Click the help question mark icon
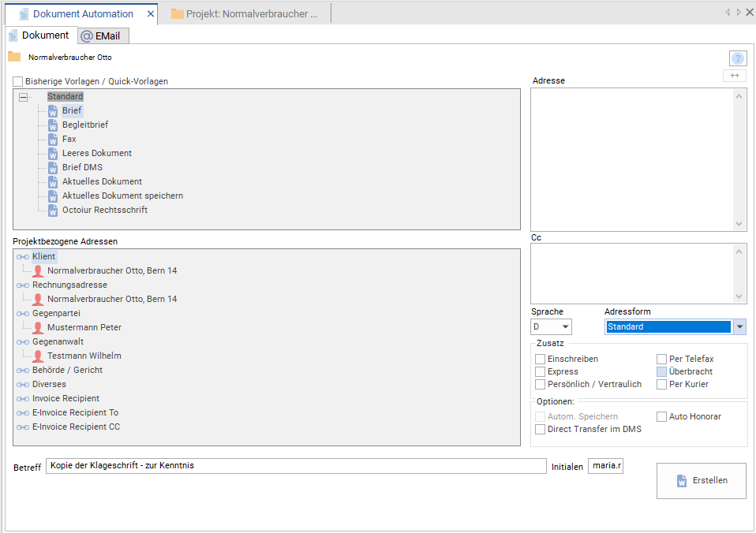The width and height of the screenshot is (756, 533). click(738, 58)
